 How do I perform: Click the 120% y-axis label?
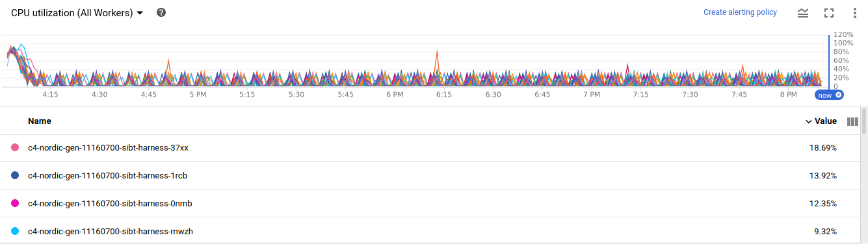(x=843, y=34)
